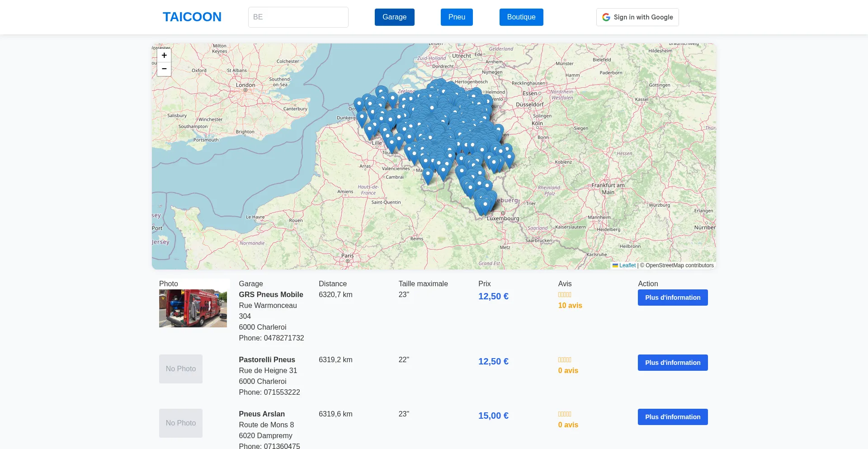This screenshot has width=868, height=449.
Task: Zoom in on the map
Action: tap(164, 55)
